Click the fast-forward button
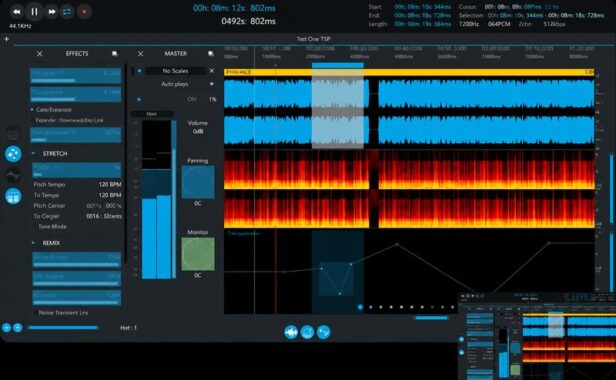The width and height of the screenshot is (616, 380). pyautogui.click(x=51, y=12)
